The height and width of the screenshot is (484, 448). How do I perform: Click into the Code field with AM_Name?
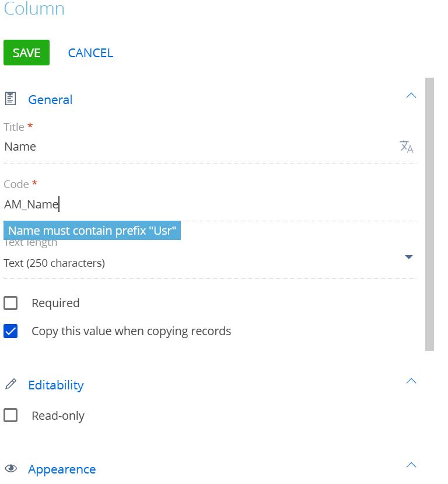click(209, 204)
